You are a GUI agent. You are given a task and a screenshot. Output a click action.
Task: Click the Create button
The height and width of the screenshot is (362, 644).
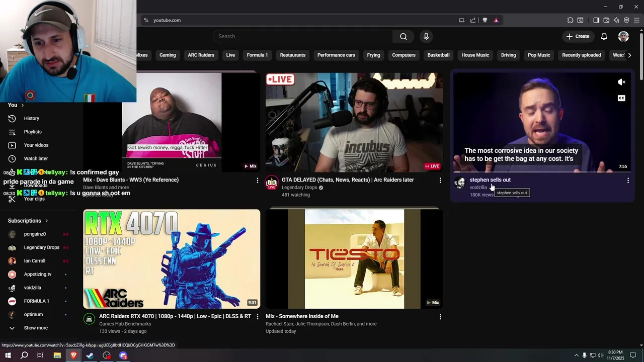[578, 36]
